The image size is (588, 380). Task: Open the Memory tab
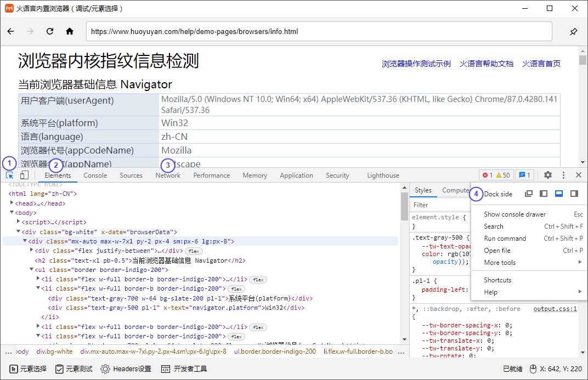coord(255,175)
